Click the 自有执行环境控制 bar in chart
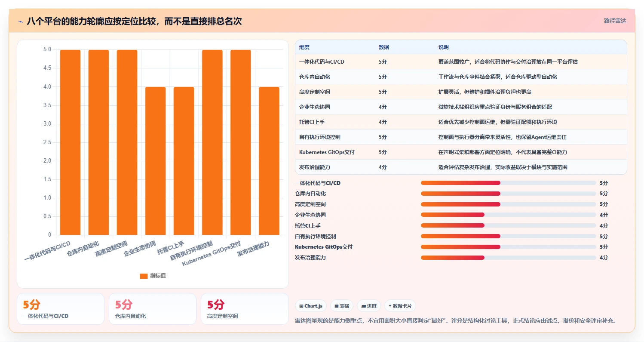Screen dimensions: 644x342 [x=212, y=142]
